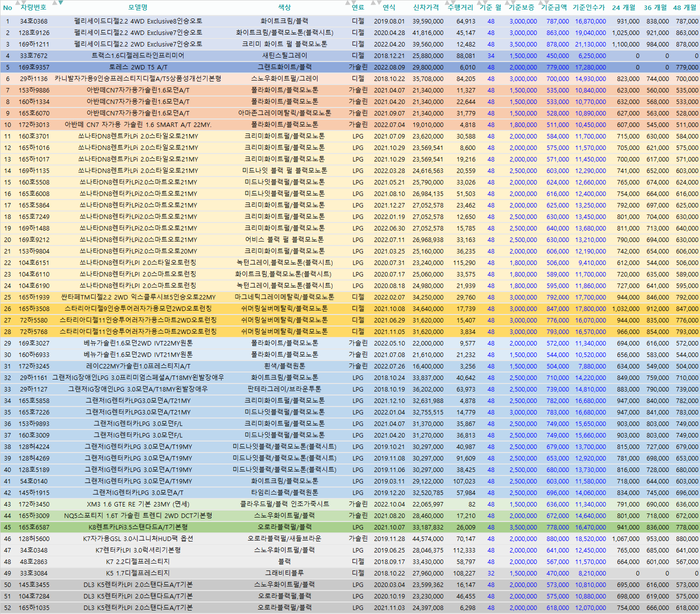The height and width of the screenshot is (614, 700).
Task: Click up-triangle between 주행거리 and 기준 월 headers
Action: pyautogui.click(x=479, y=3)
